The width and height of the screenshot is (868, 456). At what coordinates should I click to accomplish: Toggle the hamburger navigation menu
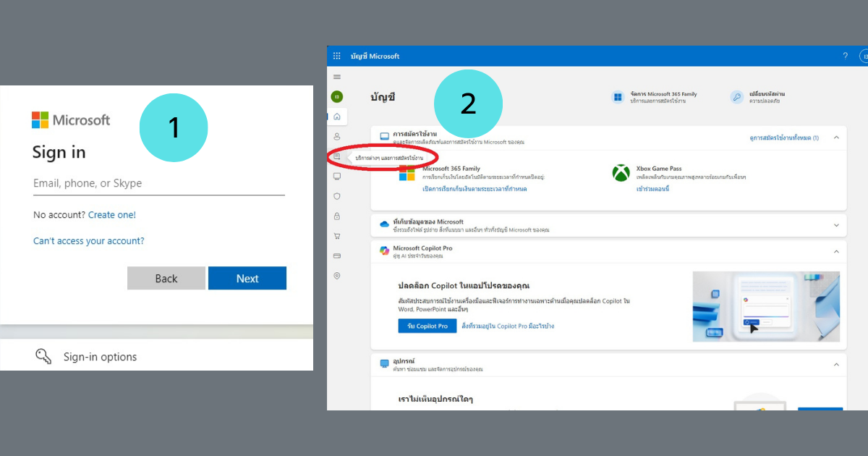pos(337,77)
